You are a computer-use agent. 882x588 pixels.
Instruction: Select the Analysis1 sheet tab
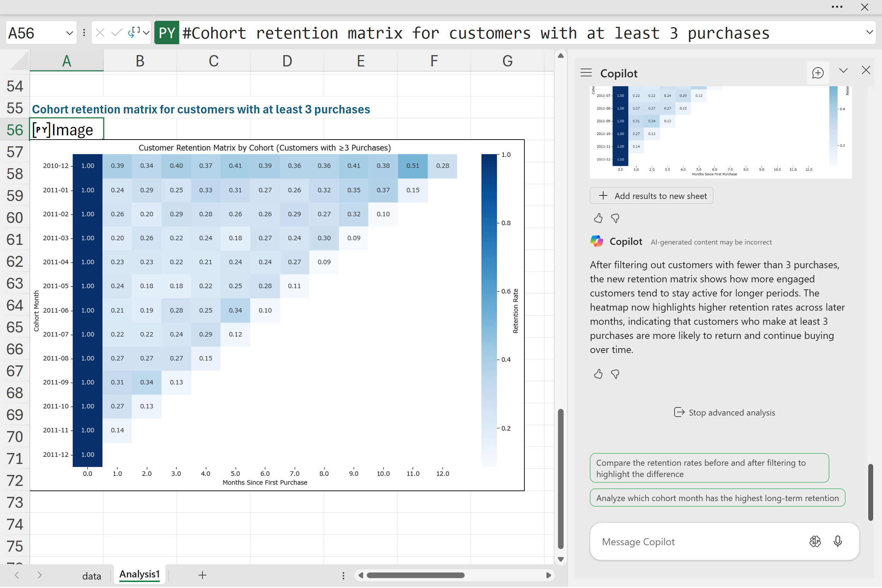[140, 574]
